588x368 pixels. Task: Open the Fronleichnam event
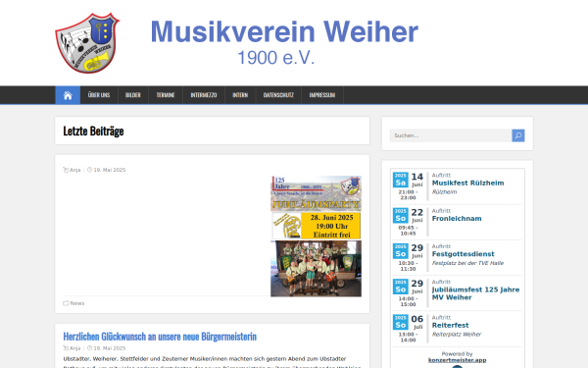tap(457, 219)
